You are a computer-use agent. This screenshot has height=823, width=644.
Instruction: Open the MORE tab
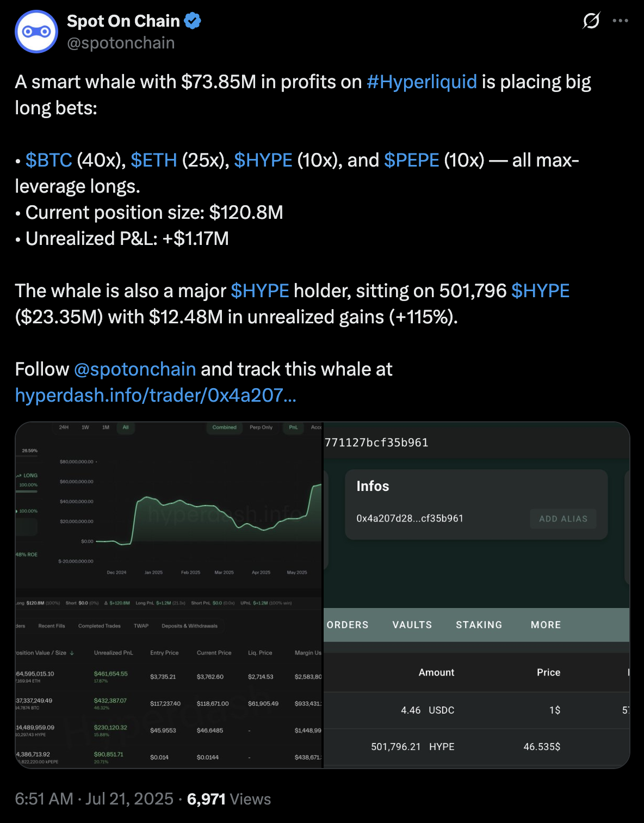[x=546, y=625]
